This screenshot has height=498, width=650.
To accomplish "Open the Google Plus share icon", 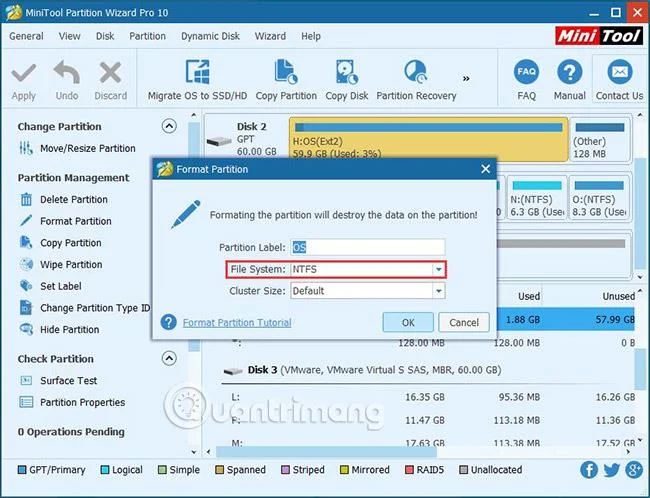I will point(634,470).
